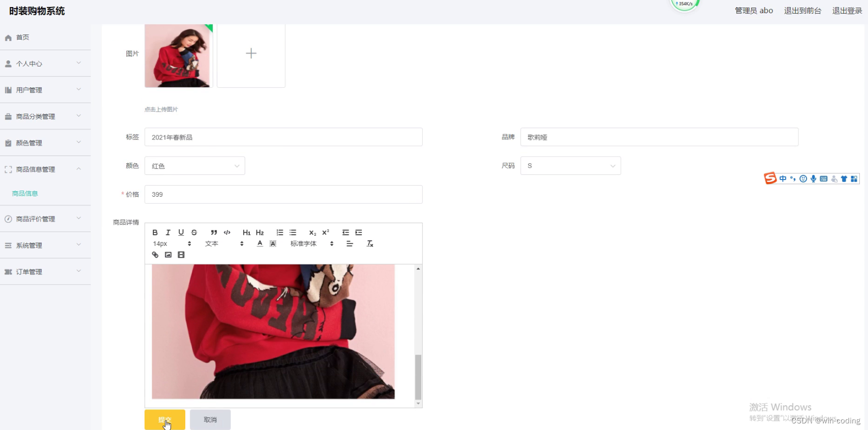
Task: Insert a hyperlink in the editor
Action: pyautogui.click(x=155, y=255)
